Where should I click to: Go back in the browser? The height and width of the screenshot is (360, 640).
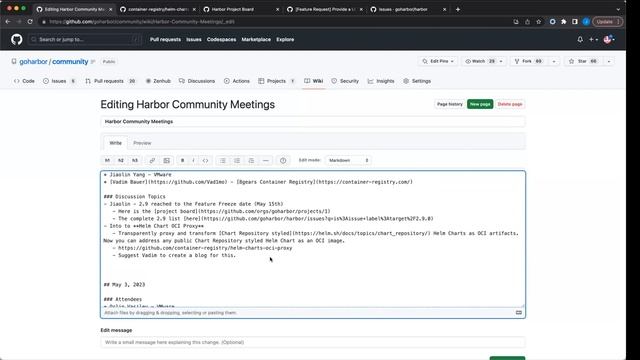[8, 22]
